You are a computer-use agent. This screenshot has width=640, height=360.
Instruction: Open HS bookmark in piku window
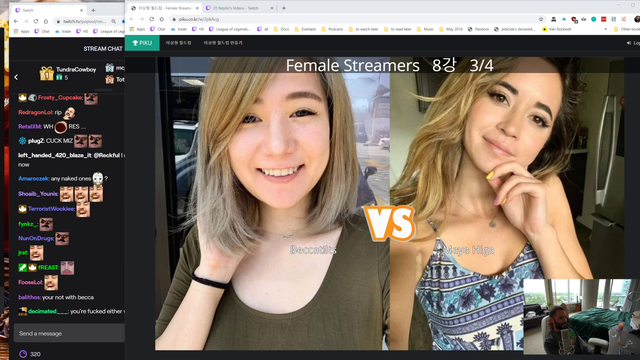point(198,29)
